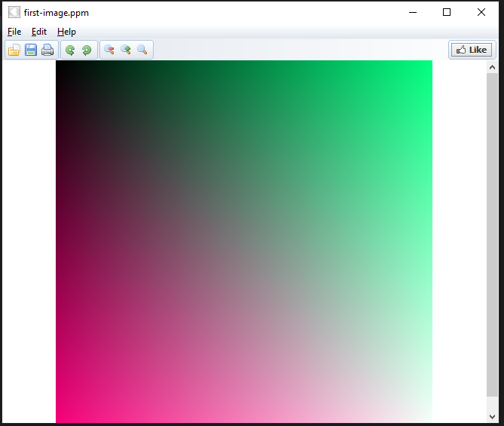Rotate the image clockwise
This screenshot has height=426, width=504.
pos(87,51)
